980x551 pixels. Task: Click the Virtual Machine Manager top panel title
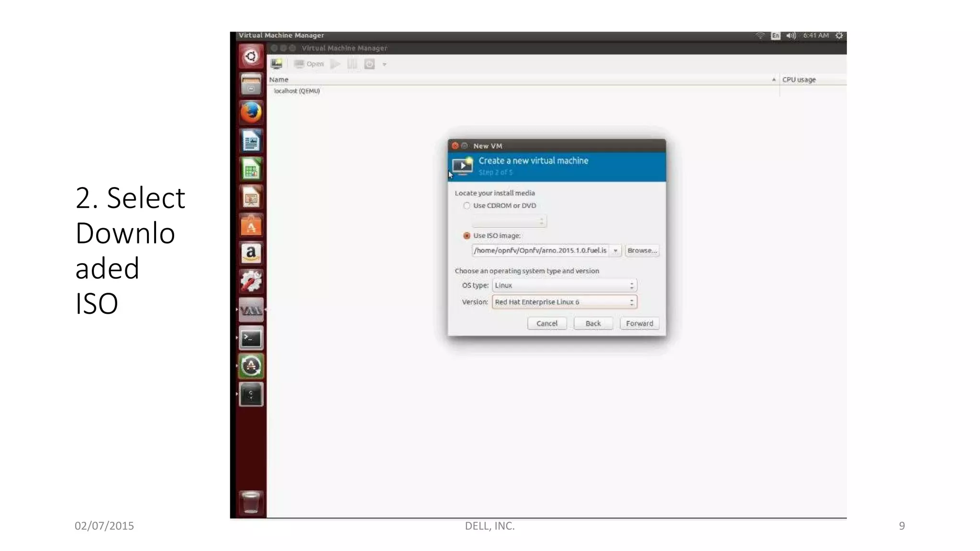[x=281, y=35]
